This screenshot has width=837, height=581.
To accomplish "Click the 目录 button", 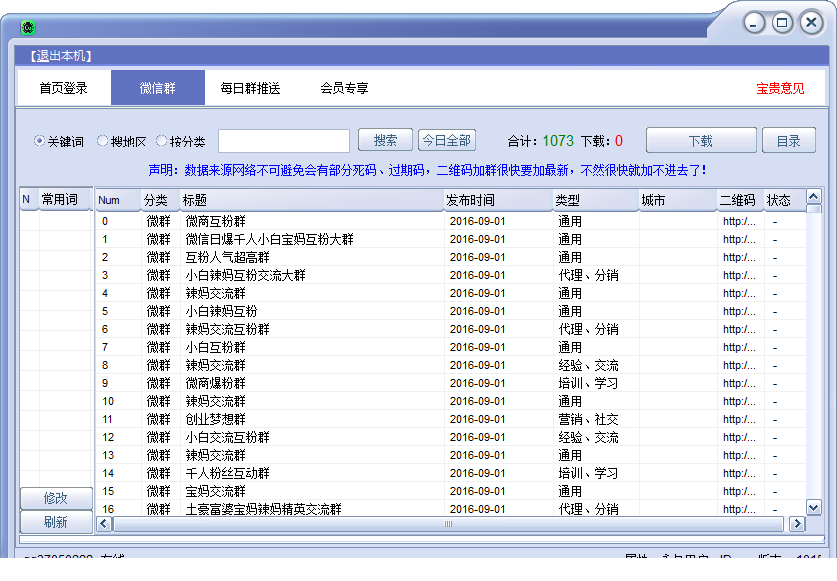I will 788,141.
